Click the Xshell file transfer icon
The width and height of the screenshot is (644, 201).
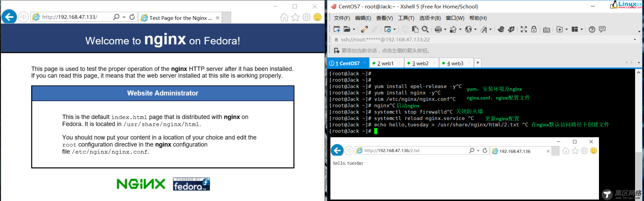(453, 29)
